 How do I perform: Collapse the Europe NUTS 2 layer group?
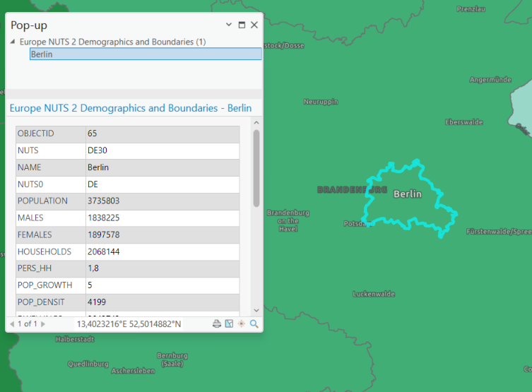pyautogui.click(x=13, y=42)
